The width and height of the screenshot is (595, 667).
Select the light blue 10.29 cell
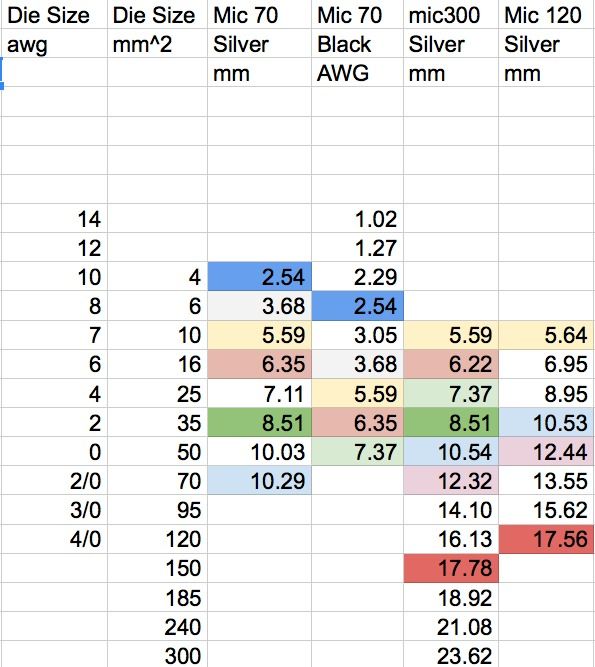coord(259,481)
